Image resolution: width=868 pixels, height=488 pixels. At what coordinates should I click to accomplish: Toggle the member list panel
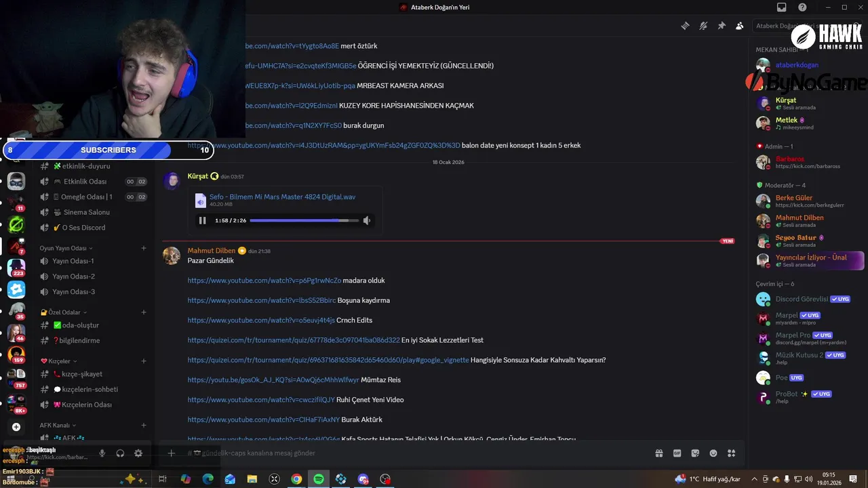(x=739, y=26)
